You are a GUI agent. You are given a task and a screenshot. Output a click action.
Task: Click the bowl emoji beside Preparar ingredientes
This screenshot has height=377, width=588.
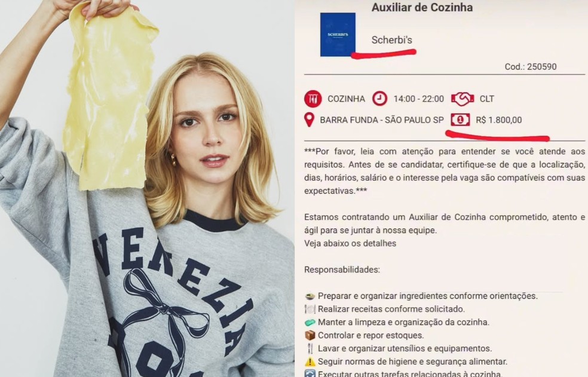click(x=310, y=296)
